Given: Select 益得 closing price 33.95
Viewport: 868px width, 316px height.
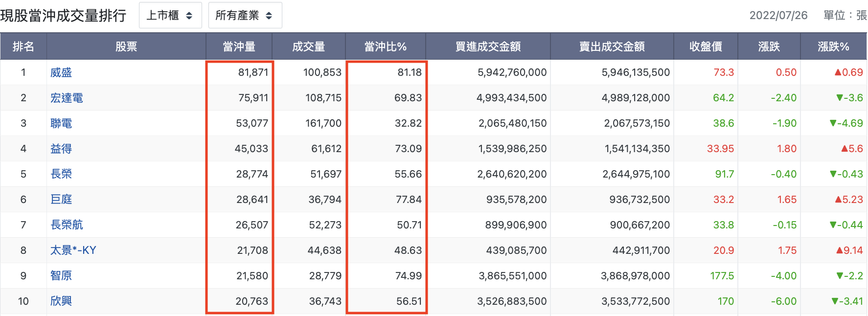Looking at the screenshot, I should coord(720,149).
